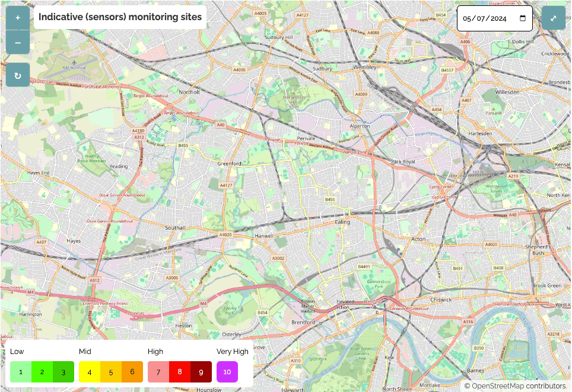
Task: Click the 'Indicative (sensors) monitoring sites' title
Action: click(x=120, y=17)
